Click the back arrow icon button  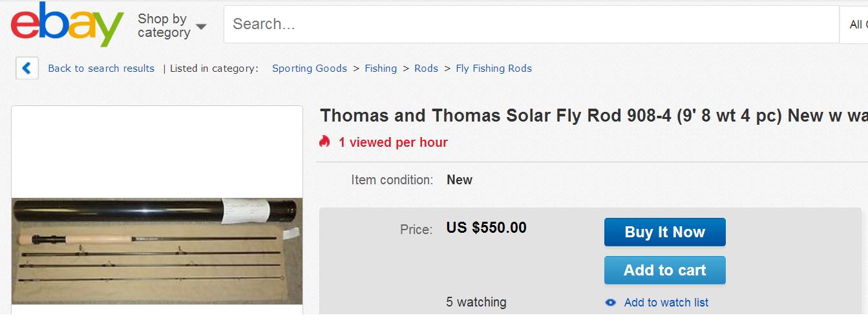pos(27,68)
